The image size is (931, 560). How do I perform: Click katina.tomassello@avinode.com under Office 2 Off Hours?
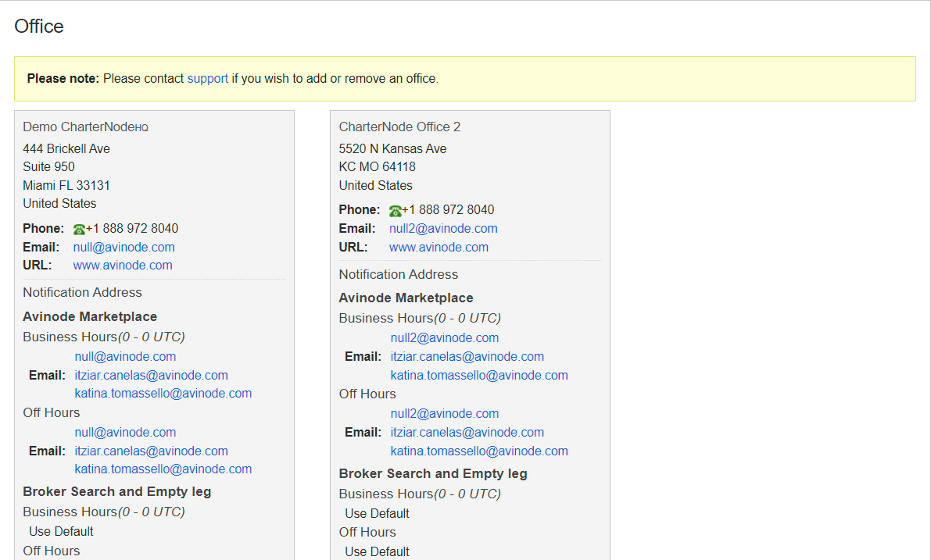[x=479, y=451]
